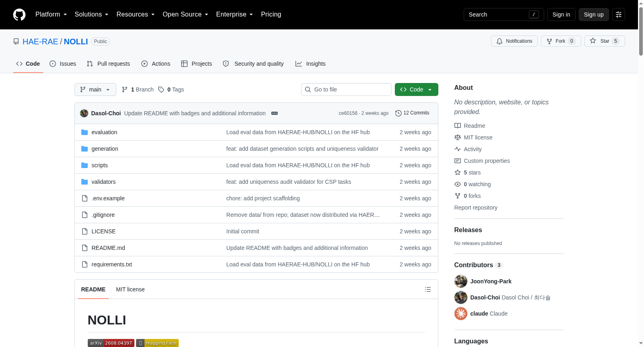View the 12 Commits history

(412, 113)
